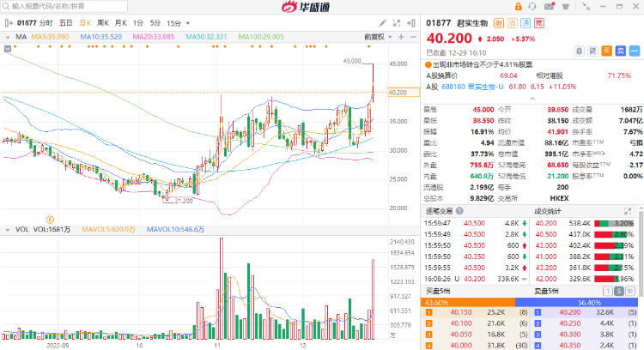
Task: Open help icon beside 逐笔交易
Action: [x=459, y=210]
